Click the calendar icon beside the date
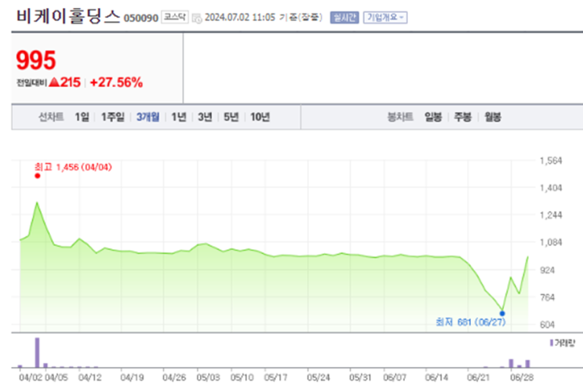The height and width of the screenshot is (392, 583). [x=197, y=18]
